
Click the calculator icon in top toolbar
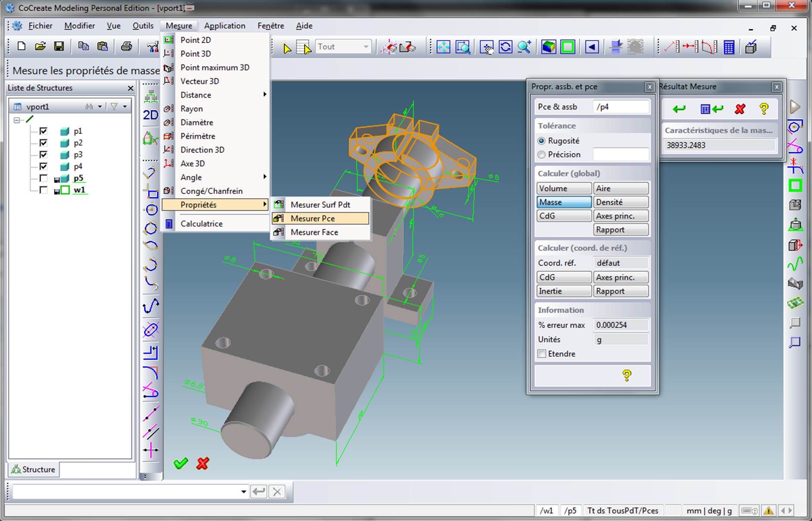pyautogui.click(x=729, y=47)
